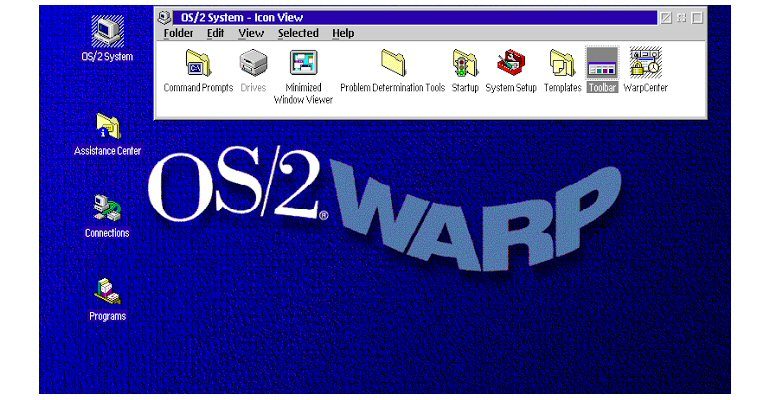Expand the View menu
The height and width of the screenshot is (400, 770).
point(251,33)
